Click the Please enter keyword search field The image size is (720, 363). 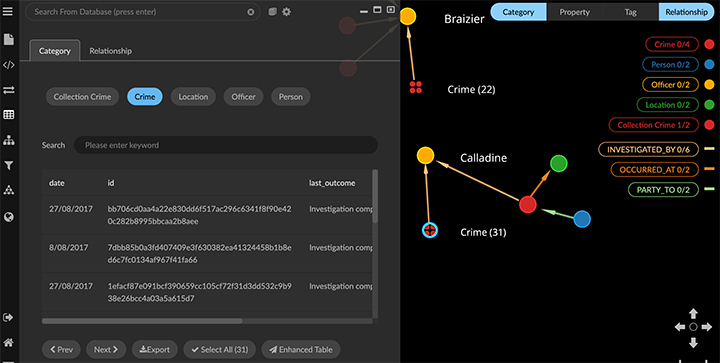click(x=226, y=145)
